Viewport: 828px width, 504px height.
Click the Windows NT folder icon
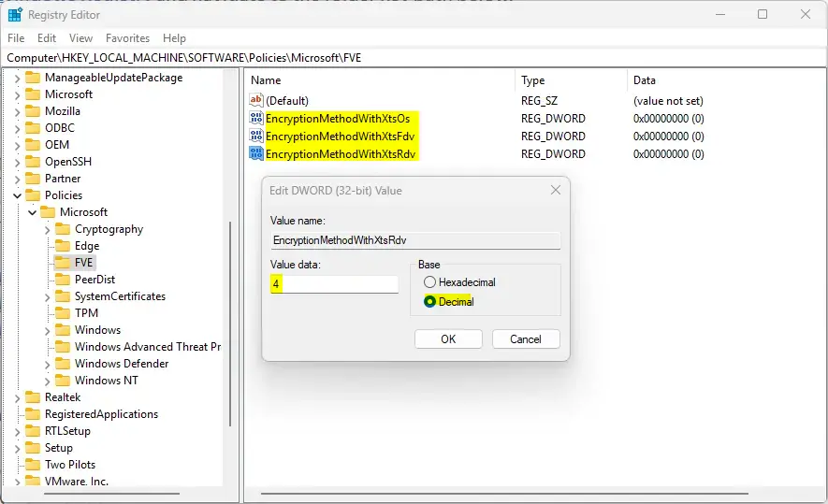[63, 381]
